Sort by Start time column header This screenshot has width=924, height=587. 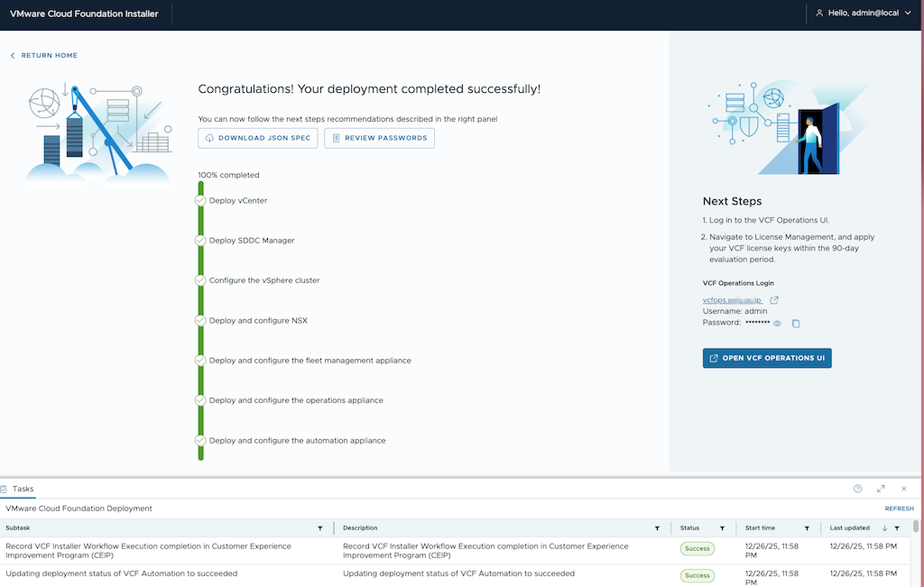pyautogui.click(x=760, y=528)
